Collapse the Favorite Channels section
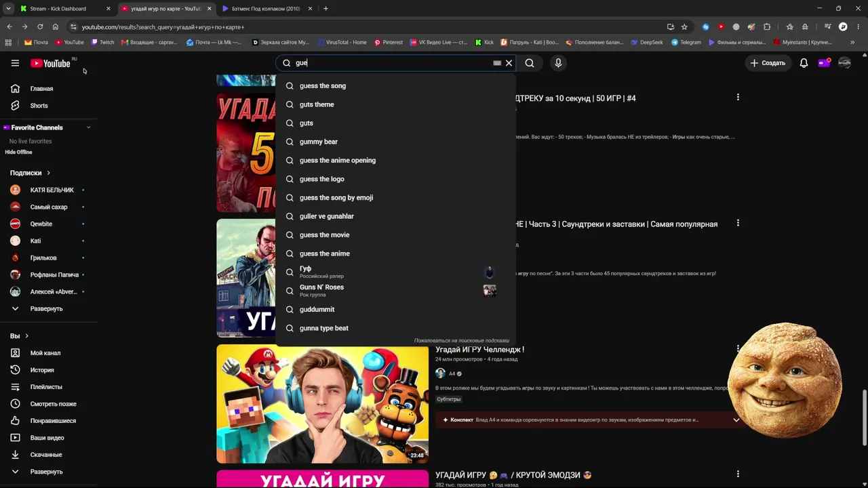This screenshot has height=488, width=868. click(88, 127)
